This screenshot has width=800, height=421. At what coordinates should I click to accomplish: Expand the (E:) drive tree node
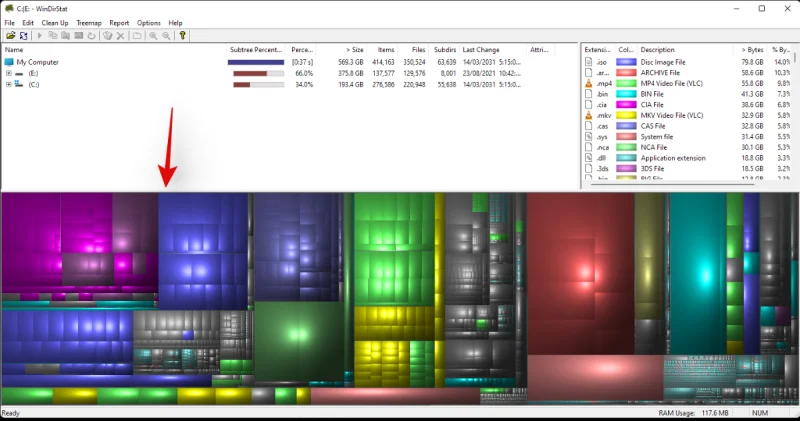click(8, 73)
